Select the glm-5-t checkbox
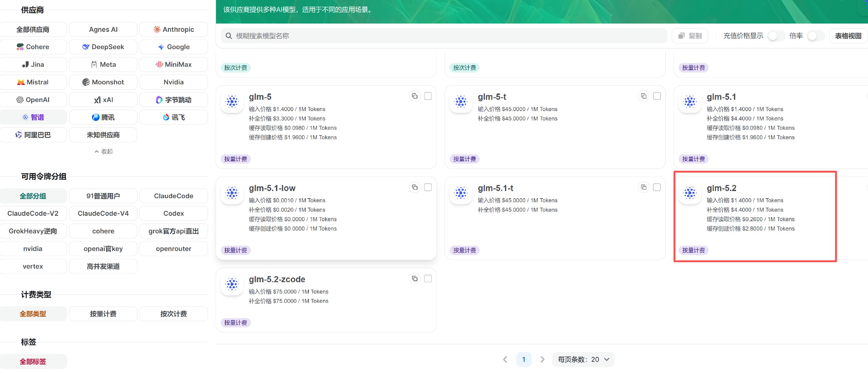Screen dimensions: 868x374 point(657,96)
